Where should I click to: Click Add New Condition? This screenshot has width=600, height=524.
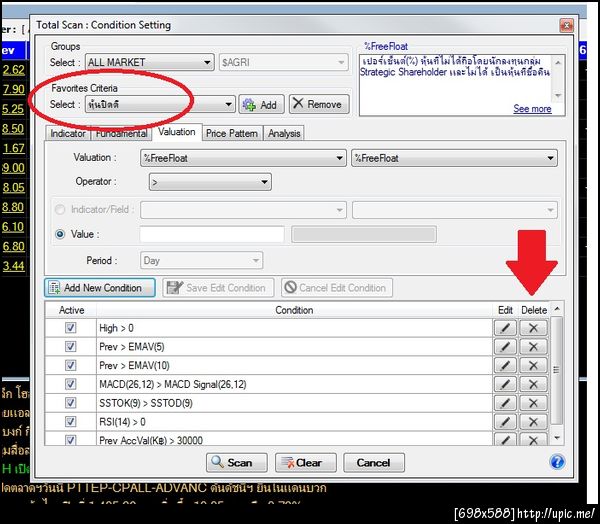pyautogui.click(x=99, y=287)
